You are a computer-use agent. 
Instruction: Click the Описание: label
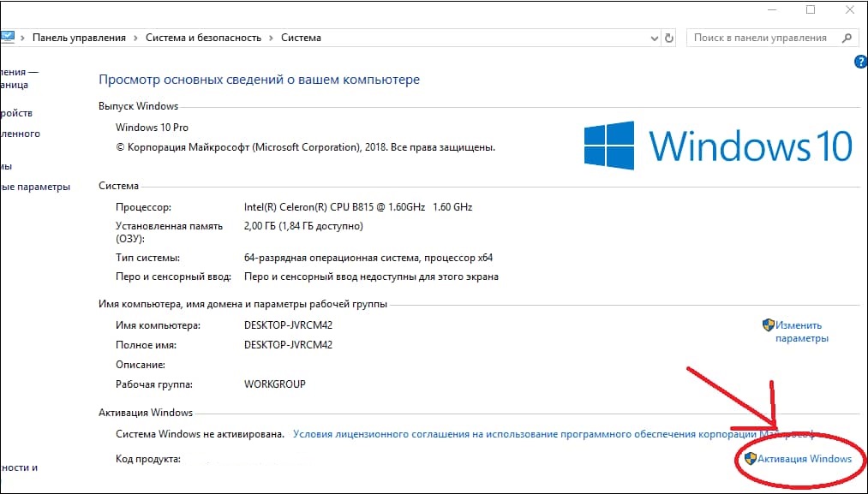click(x=140, y=365)
